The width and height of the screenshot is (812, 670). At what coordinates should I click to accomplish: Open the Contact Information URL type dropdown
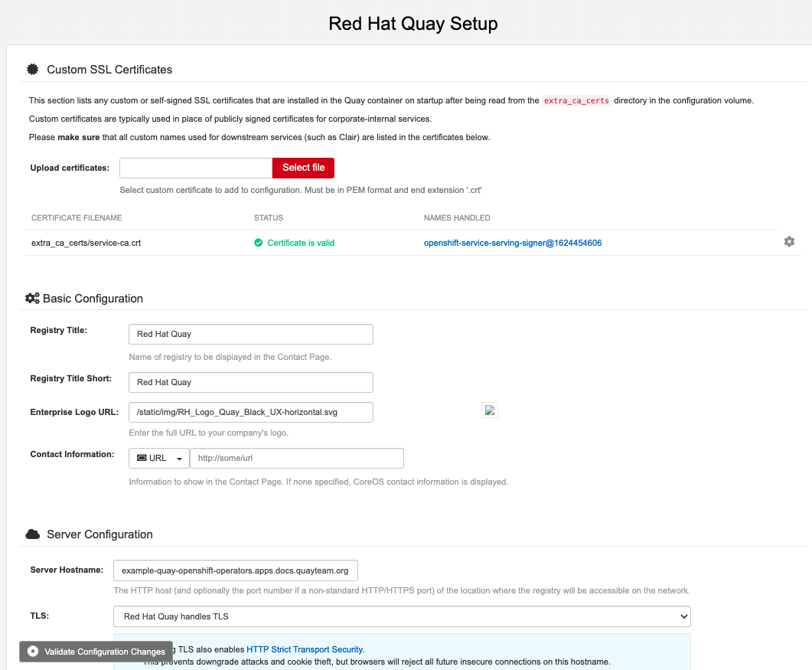pos(159,458)
